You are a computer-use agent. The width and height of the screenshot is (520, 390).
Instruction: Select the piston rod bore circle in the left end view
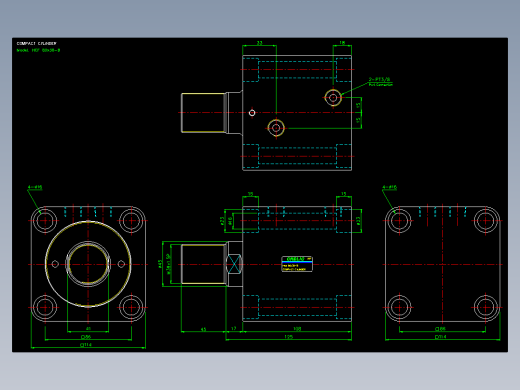(88, 264)
